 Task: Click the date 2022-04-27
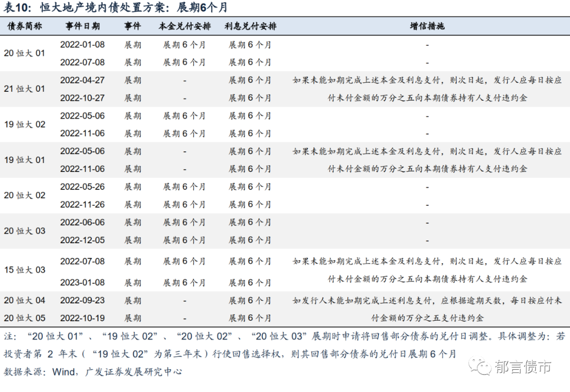click(82, 80)
